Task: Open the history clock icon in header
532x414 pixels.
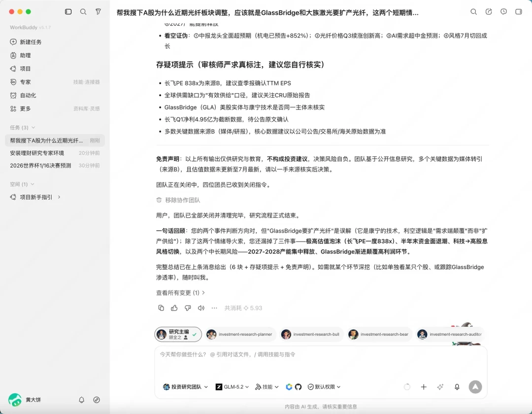Action: click(x=503, y=12)
